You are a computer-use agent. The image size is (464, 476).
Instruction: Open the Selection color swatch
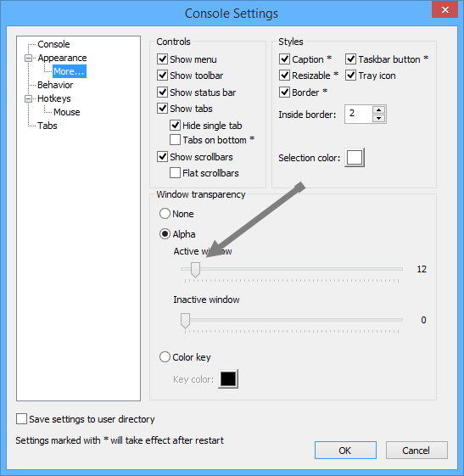[355, 158]
